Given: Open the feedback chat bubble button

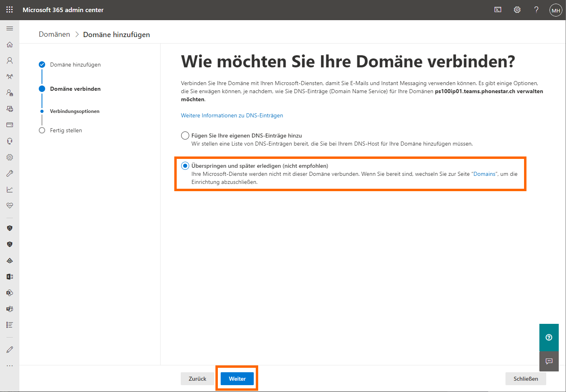Looking at the screenshot, I should (549, 361).
